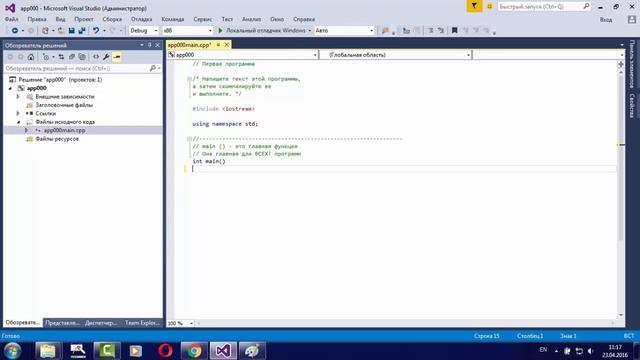The width and height of the screenshot is (640, 360).
Task: Start debugging with the green play icon
Action: [220, 31]
